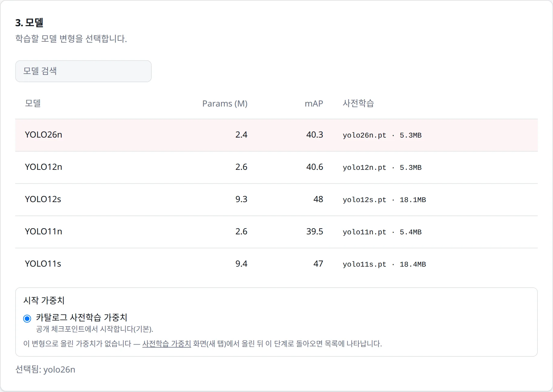Screen dimensions: 553x392
Task: Click the 사전학습 column header
Action: point(358,103)
